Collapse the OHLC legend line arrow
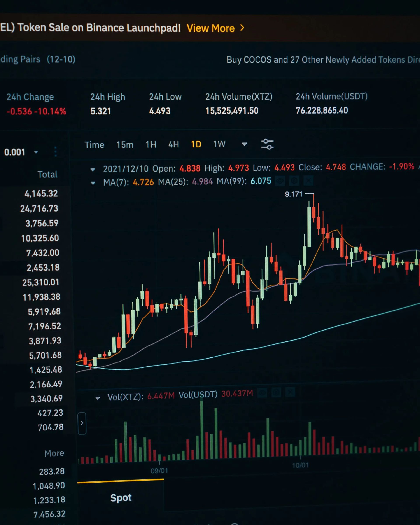 pyautogui.click(x=93, y=170)
